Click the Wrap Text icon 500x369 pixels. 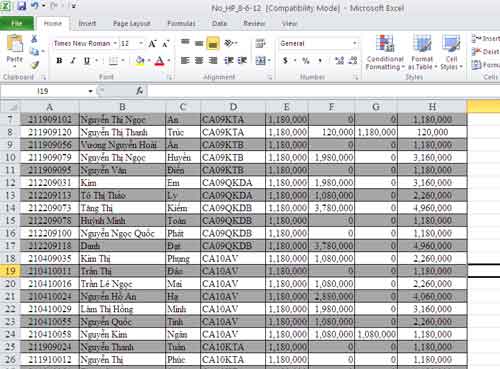(260, 43)
